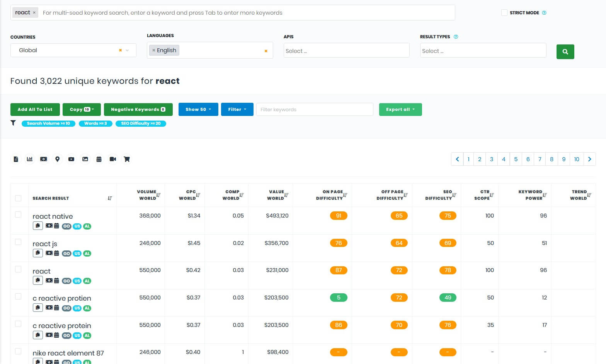
Task: Open the Show 50 dropdown
Action: pos(198,109)
